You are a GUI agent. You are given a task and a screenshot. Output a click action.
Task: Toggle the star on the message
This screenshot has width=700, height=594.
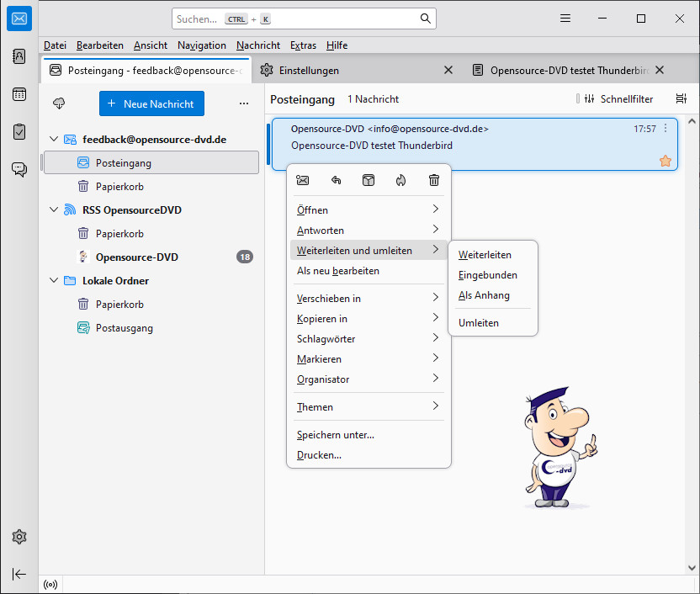666,161
